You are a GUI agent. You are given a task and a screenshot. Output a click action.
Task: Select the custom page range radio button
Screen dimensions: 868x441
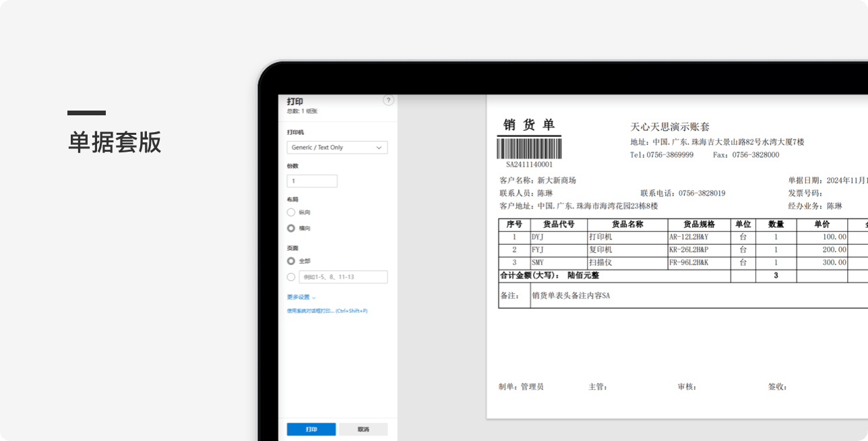[291, 277]
